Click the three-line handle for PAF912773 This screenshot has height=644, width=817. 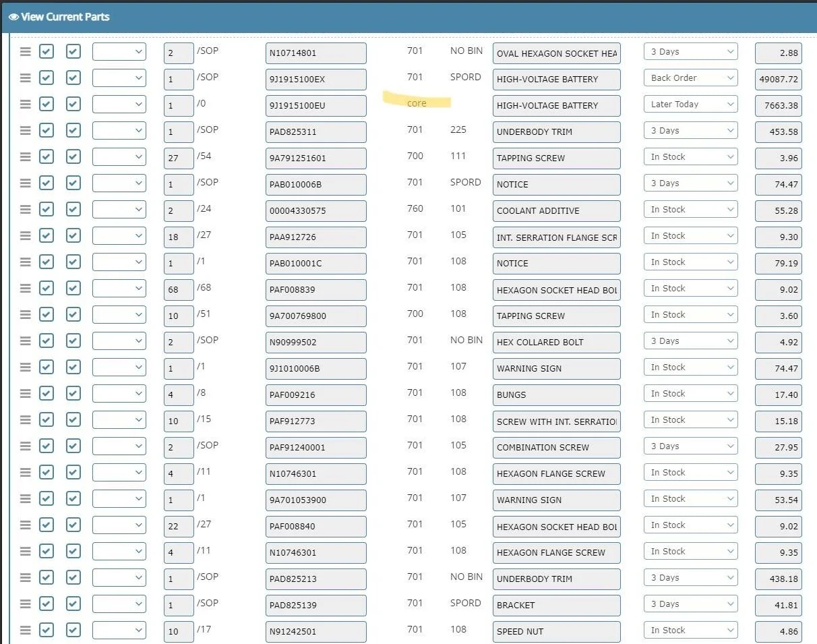coord(26,420)
